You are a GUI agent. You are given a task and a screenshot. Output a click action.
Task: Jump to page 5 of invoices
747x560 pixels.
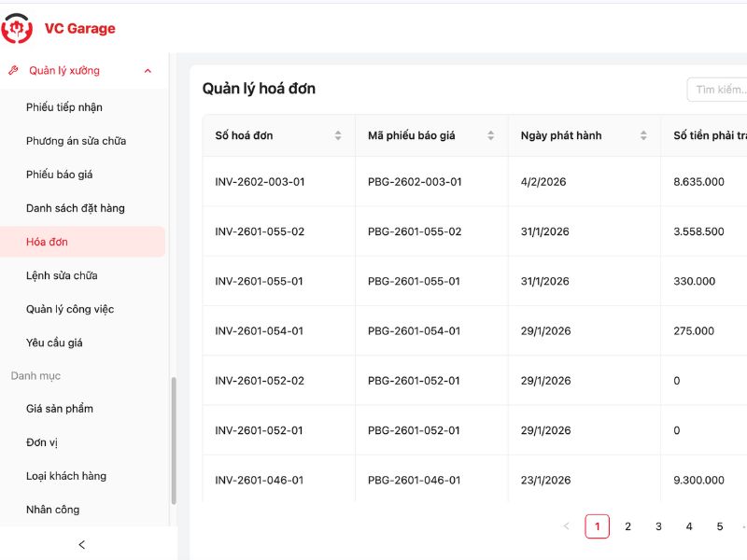[719, 526]
